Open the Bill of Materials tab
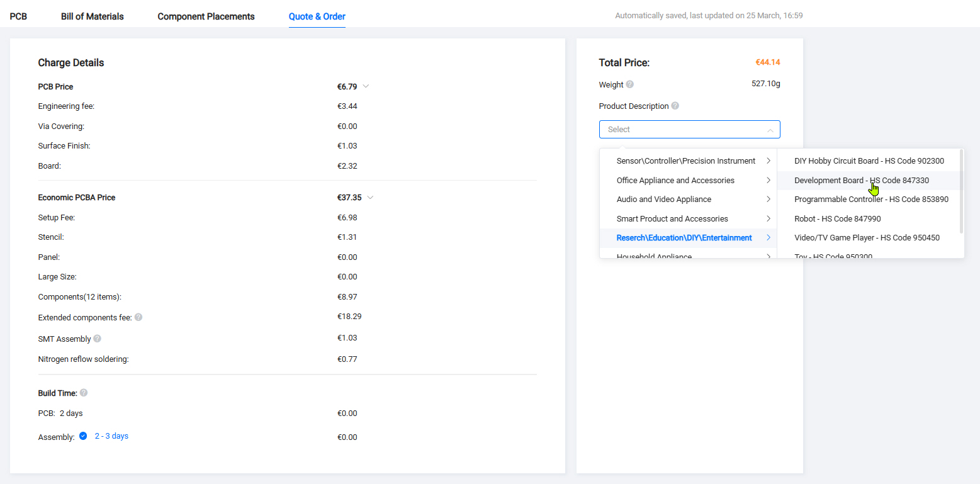 (x=93, y=16)
